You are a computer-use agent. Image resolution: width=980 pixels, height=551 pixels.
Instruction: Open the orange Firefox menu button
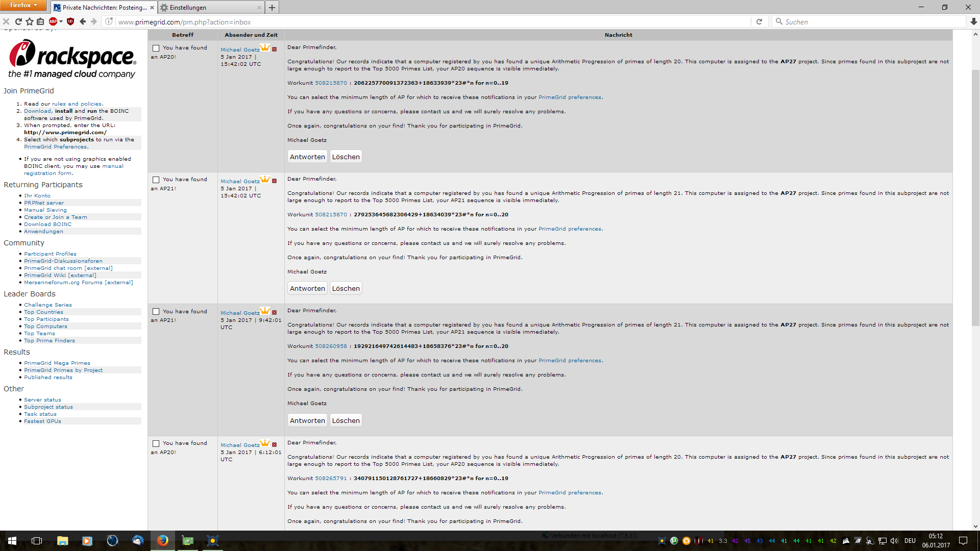[x=23, y=5]
